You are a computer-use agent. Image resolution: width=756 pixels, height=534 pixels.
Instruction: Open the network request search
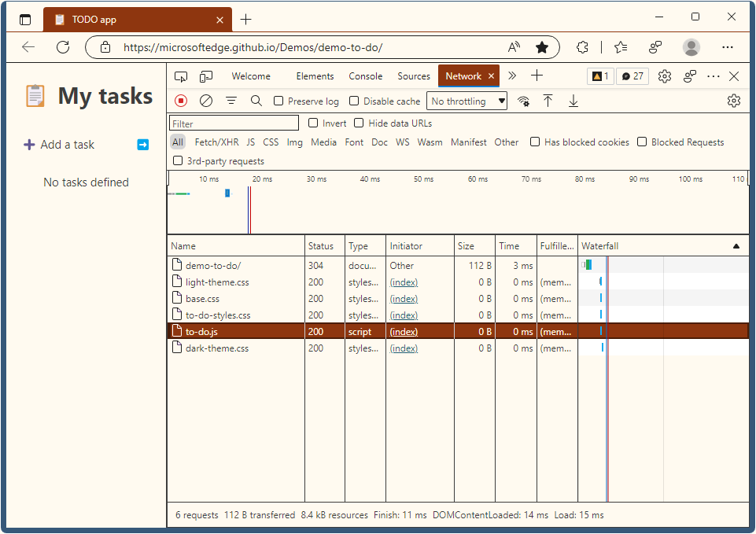(x=256, y=101)
